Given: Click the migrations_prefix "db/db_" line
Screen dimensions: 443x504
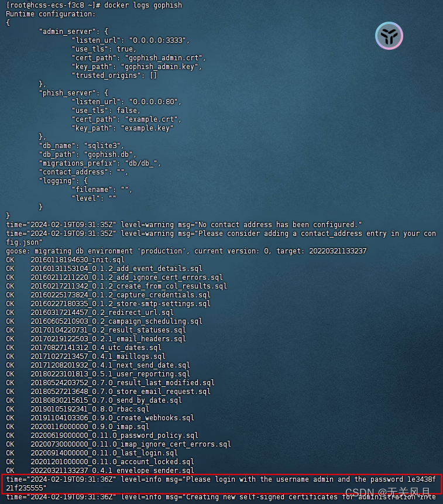Looking at the screenshot, I should 99,163.
